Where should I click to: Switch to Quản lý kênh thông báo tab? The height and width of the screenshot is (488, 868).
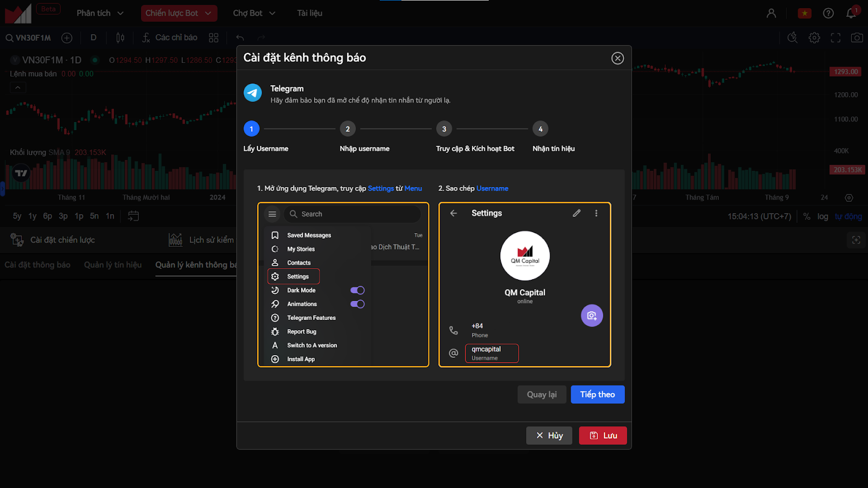pyautogui.click(x=196, y=265)
